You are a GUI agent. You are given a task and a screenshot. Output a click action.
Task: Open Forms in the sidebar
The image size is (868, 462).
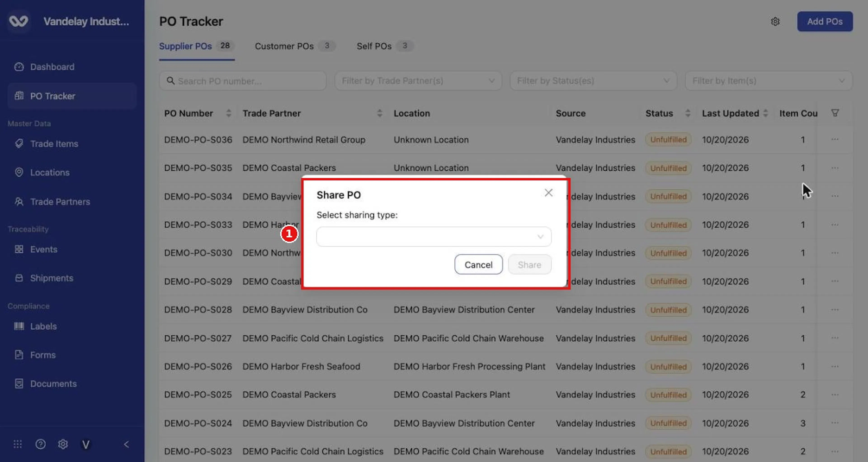(72, 355)
